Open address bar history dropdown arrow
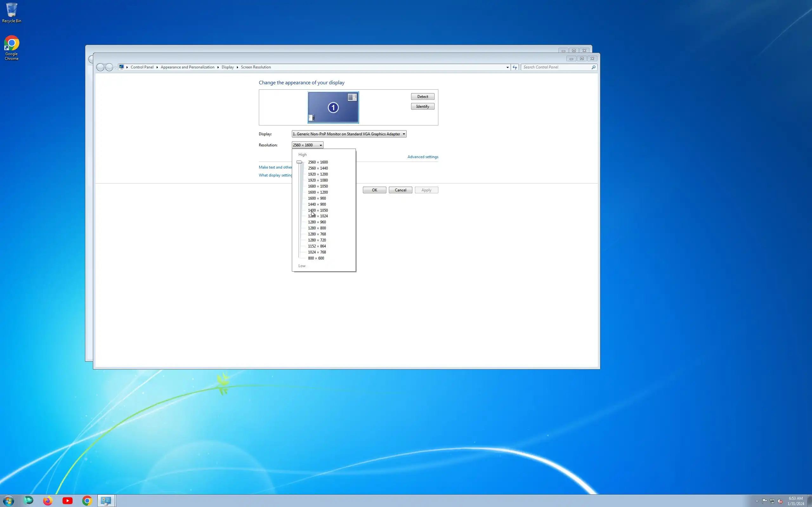The image size is (812, 507). (x=507, y=67)
